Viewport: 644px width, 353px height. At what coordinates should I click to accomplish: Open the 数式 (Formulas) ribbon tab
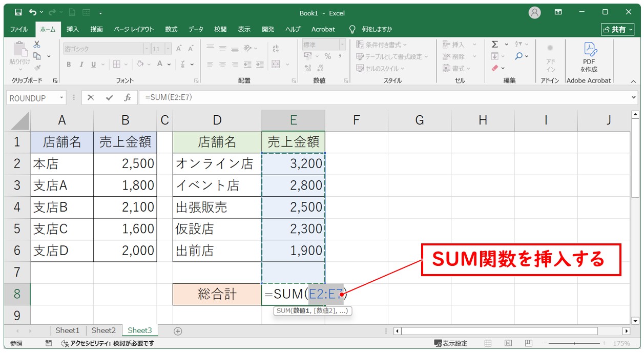tap(171, 29)
